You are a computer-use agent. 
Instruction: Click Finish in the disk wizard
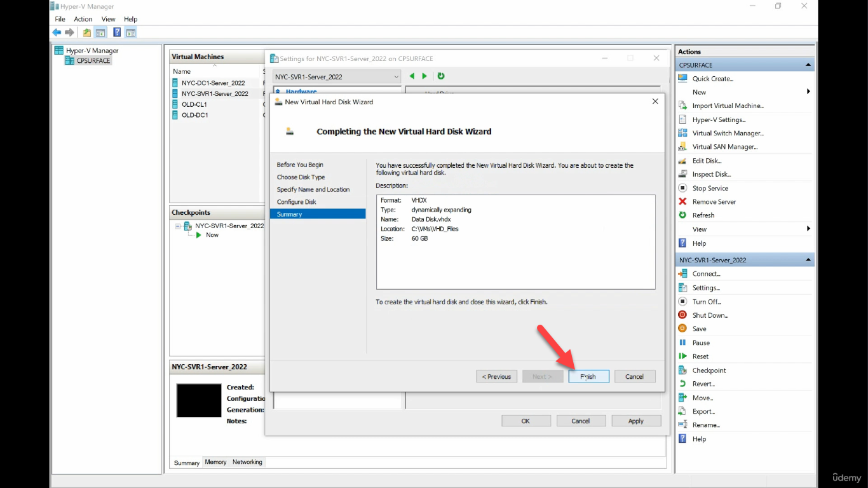click(588, 376)
